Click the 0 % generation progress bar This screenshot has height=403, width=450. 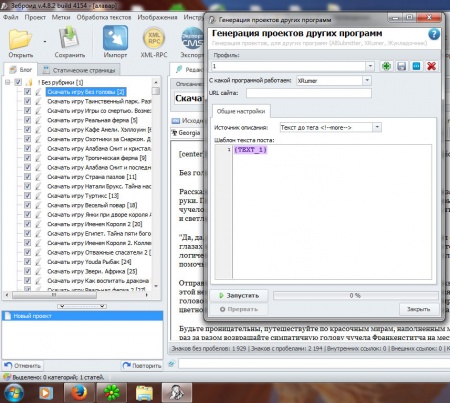355,296
